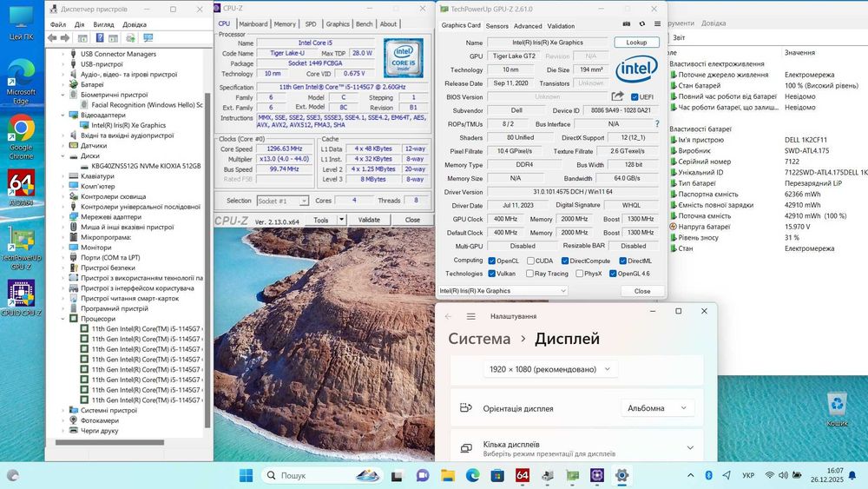Toggle PhysX checkbox in GPU-Z
This screenshot has width=868, height=489.
click(x=579, y=274)
